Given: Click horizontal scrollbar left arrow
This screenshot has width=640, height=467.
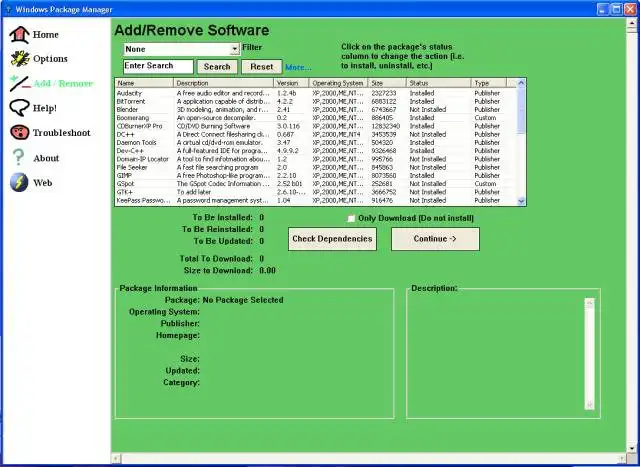Looking at the screenshot, I should pos(116,458).
